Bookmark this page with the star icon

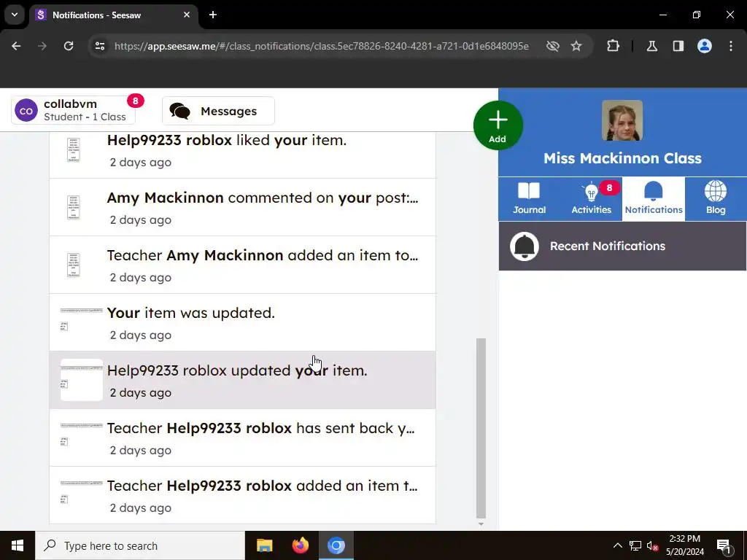click(576, 46)
